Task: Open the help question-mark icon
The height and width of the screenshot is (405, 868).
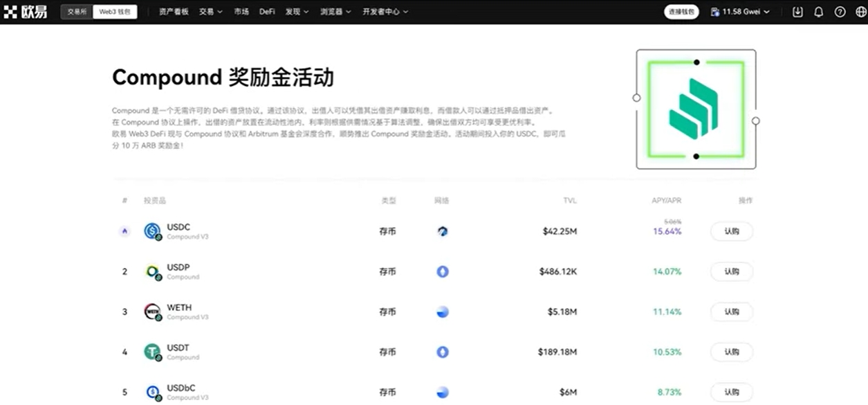Action: point(840,12)
